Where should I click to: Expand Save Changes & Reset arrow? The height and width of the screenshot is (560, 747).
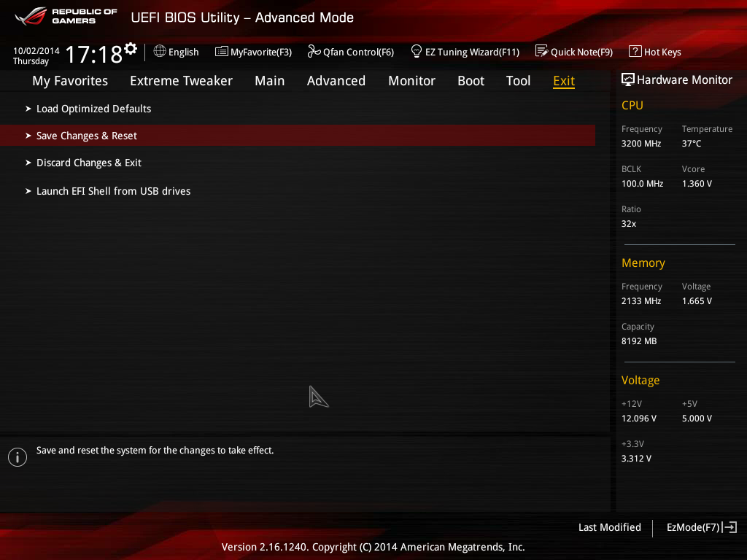[x=28, y=136]
